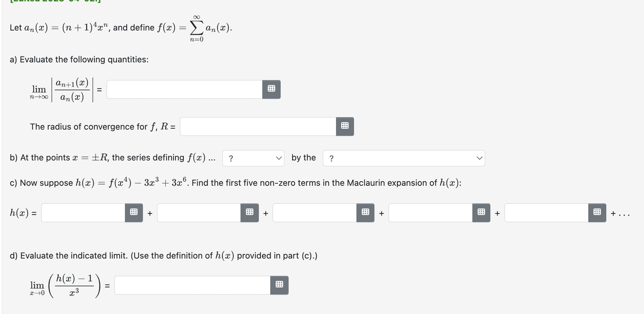Open the equation editor for the first h(x) term

[134, 213]
